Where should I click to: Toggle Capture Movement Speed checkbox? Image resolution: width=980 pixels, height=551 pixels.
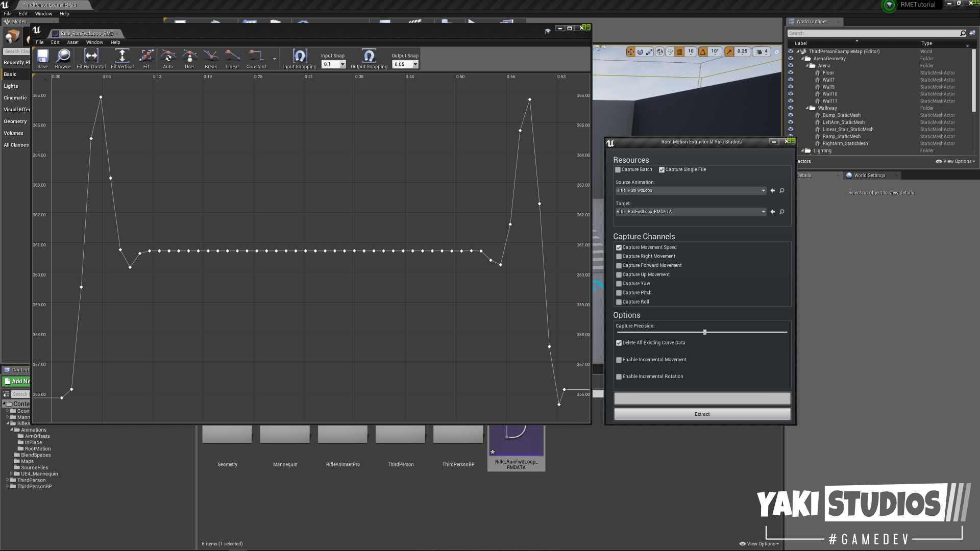619,247
